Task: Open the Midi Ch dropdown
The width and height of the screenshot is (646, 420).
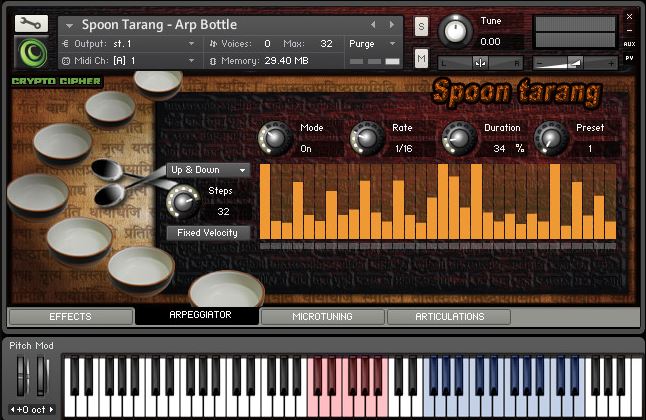Action: click(129, 61)
